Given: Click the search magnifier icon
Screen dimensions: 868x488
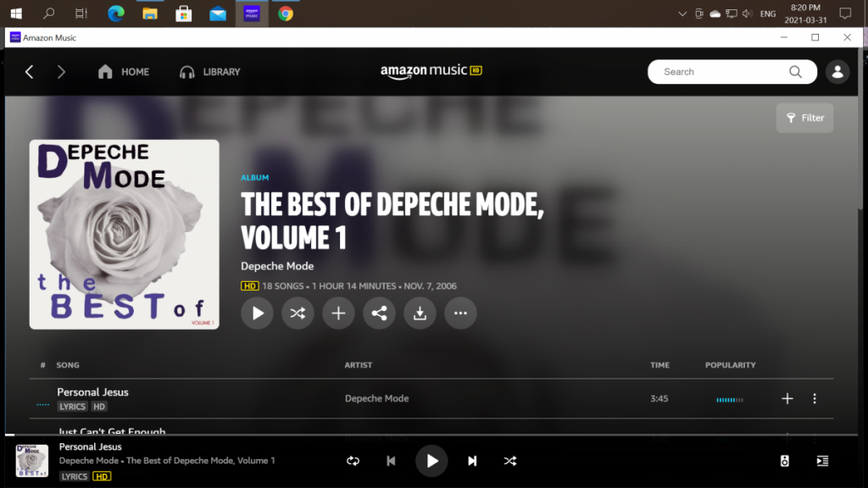Looking at the screenshot, I should tap(795, 72).
